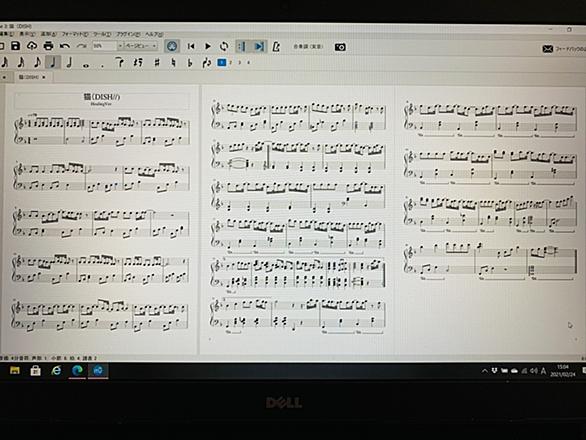Open the zoom level dropdown arrow

121,46
